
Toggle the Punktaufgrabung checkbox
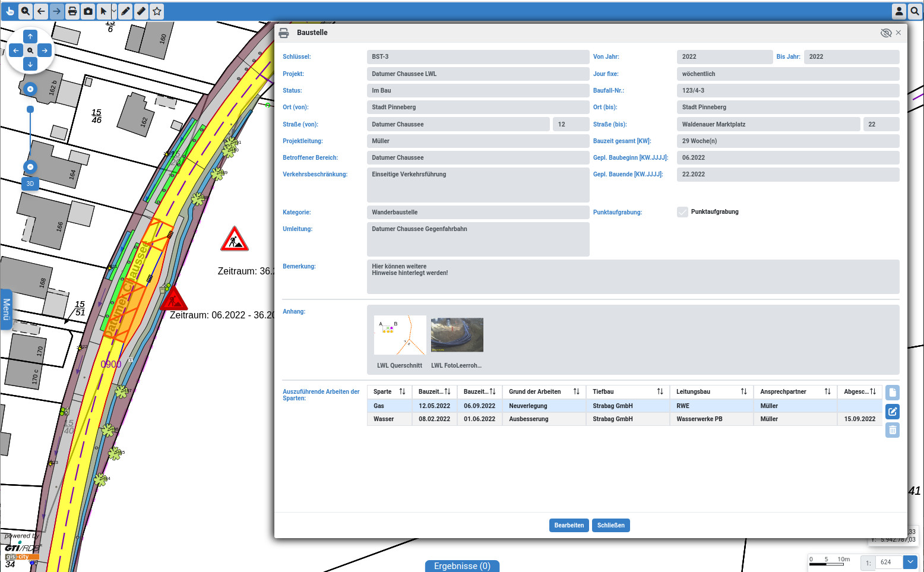click(x=682, y=212)
